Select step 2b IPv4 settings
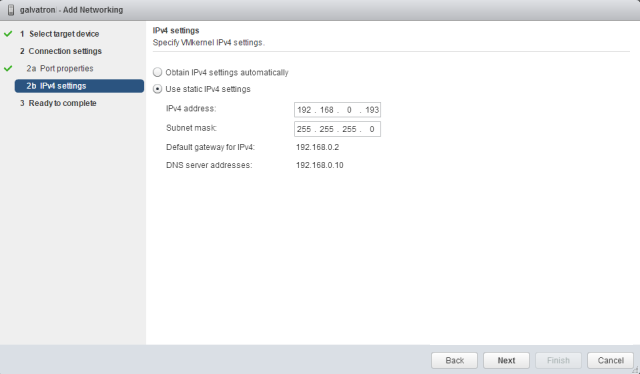Image resolution: width=640 pixels, height=374 pixels. pos(79,86)
